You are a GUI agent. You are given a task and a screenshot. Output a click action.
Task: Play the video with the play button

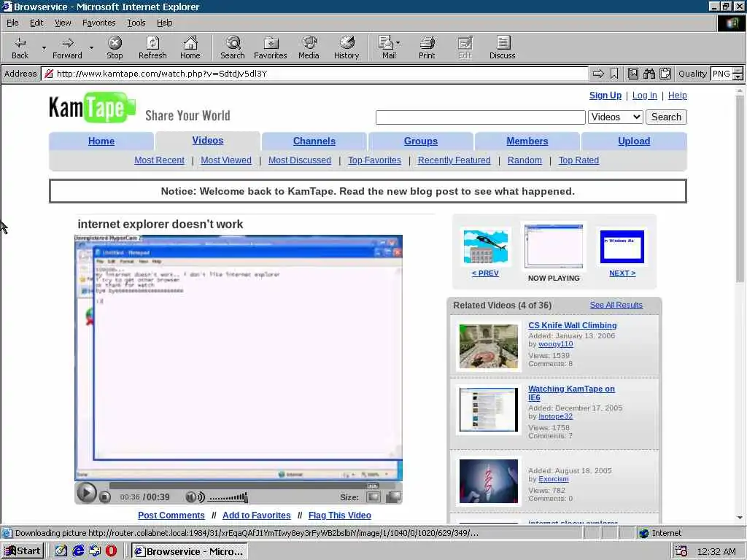pyautogui.click(x=86, y=493)
